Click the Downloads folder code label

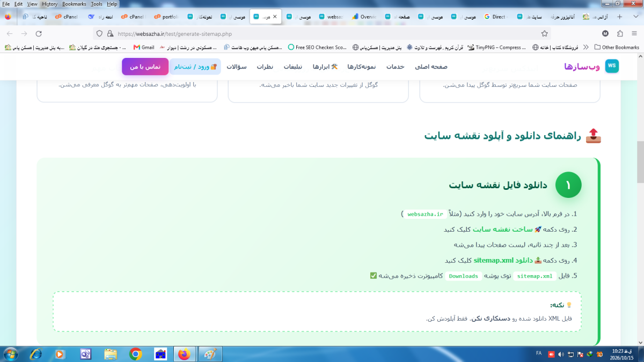[464, 276]
